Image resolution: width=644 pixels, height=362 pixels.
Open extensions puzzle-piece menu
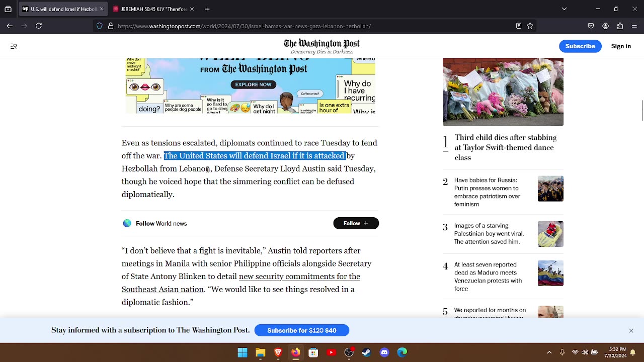pos(620,26)
